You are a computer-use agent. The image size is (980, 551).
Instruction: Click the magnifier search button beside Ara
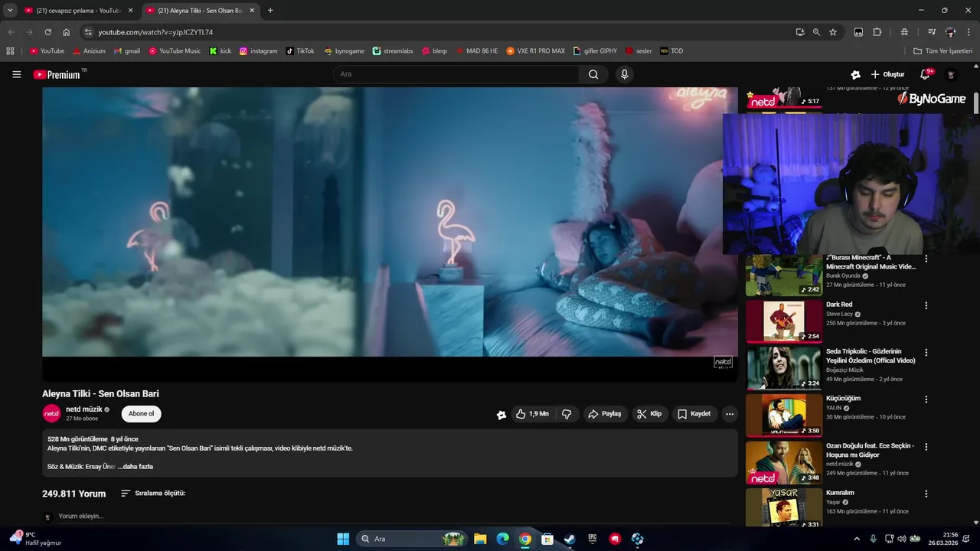click(593, 74)
